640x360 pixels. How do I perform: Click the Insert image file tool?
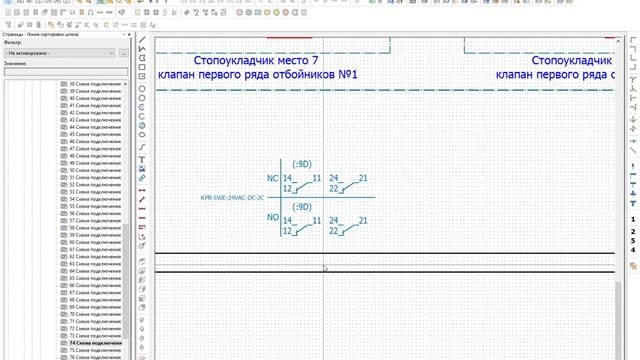(142, 169)
